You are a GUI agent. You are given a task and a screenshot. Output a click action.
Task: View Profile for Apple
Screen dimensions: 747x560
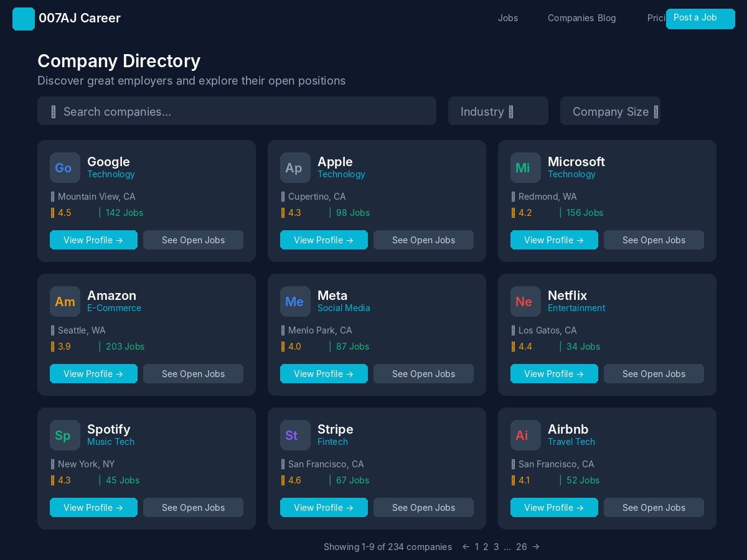(324, 240)
